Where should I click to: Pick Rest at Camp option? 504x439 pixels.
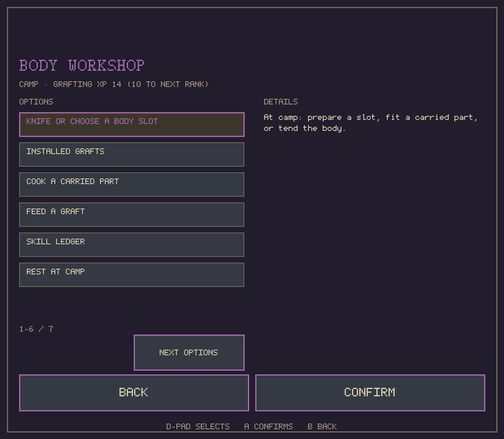[x=132, y=275]
